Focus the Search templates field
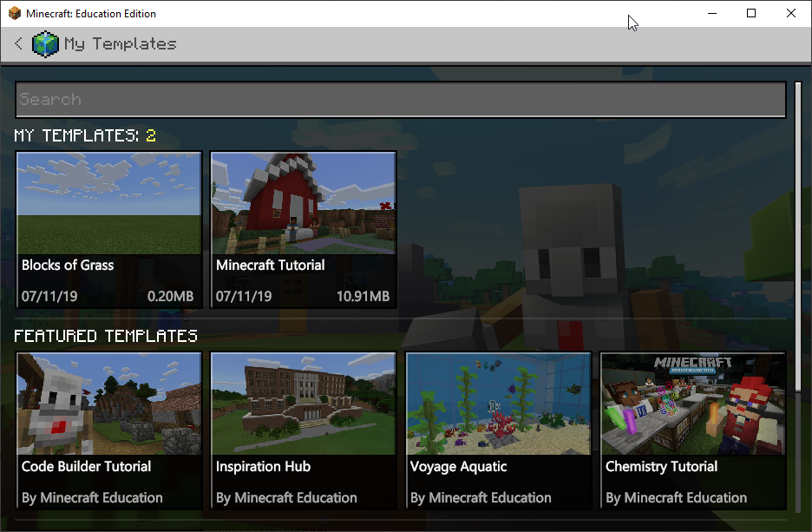812x532 pixels. 401,100
